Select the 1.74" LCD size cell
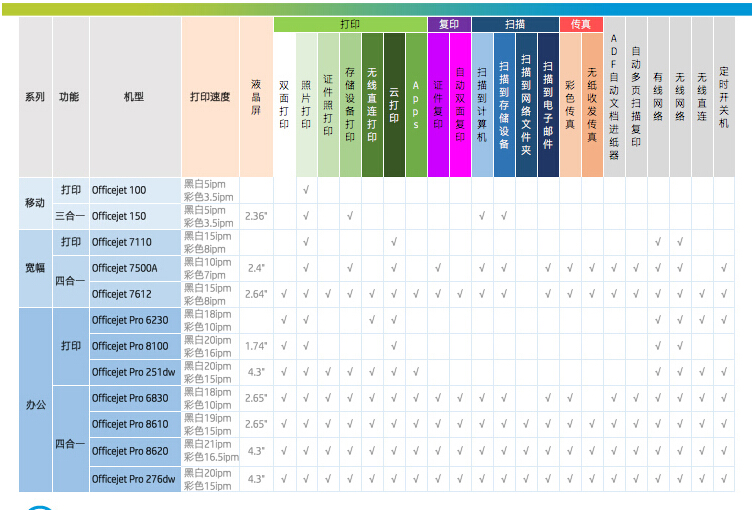Screen dimensions: 756x510 tap(256, 347)
